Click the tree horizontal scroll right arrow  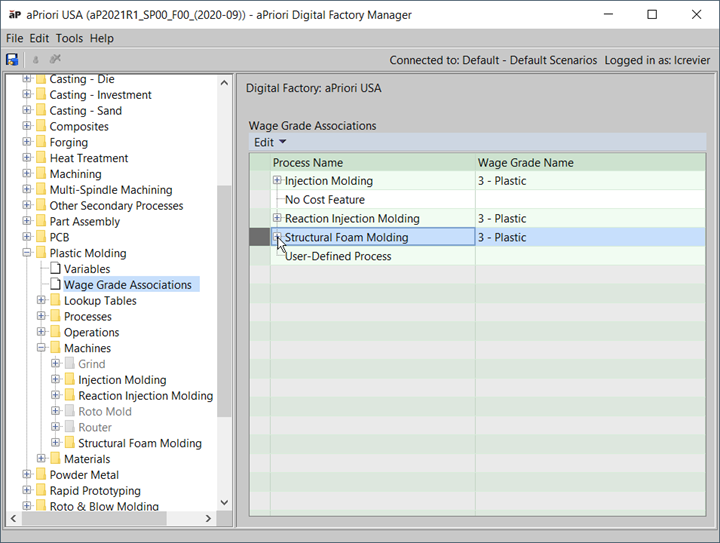[x=208, y=518]
